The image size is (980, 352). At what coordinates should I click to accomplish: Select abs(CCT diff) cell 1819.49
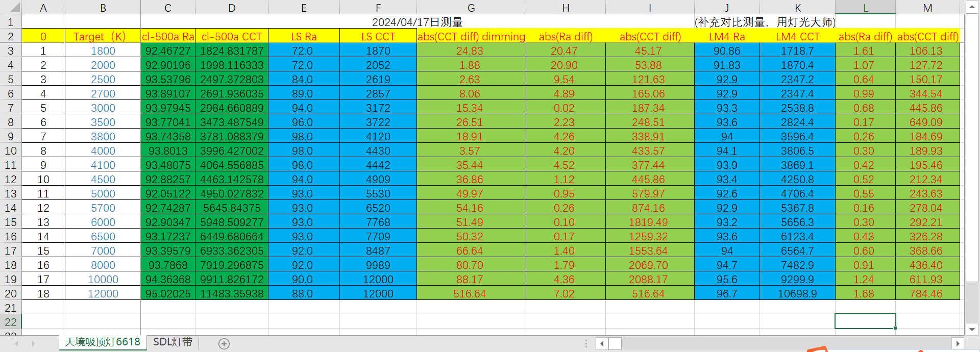pos(650,222)
